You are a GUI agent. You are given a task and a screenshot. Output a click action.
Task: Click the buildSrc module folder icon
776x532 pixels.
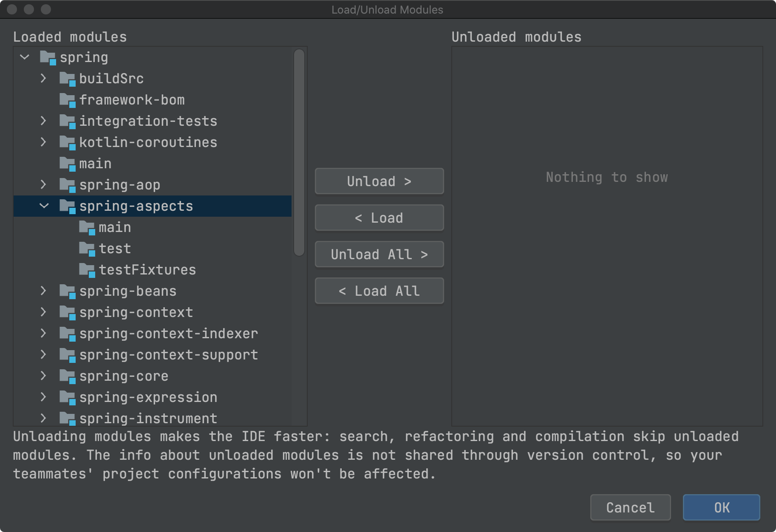tap(67, 79)
